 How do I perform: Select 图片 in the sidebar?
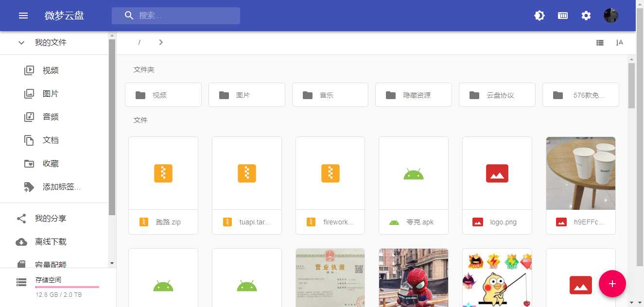click(x=54, y=93)
